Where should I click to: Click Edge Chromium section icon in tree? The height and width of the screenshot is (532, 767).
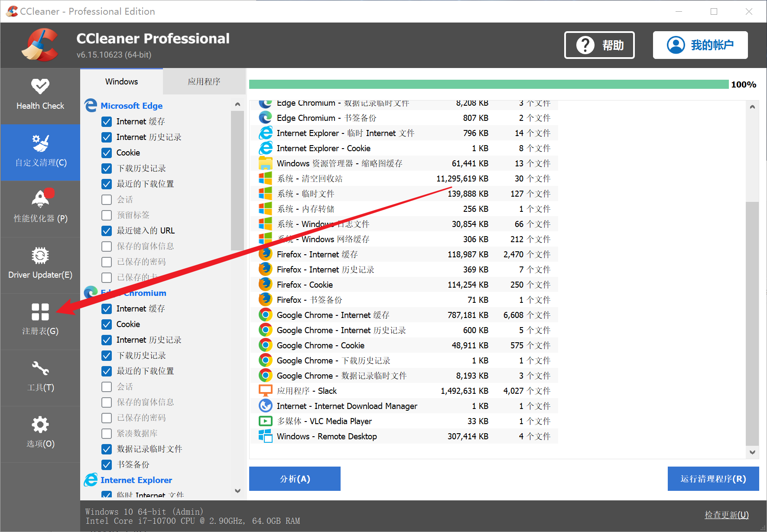point(91,292)
